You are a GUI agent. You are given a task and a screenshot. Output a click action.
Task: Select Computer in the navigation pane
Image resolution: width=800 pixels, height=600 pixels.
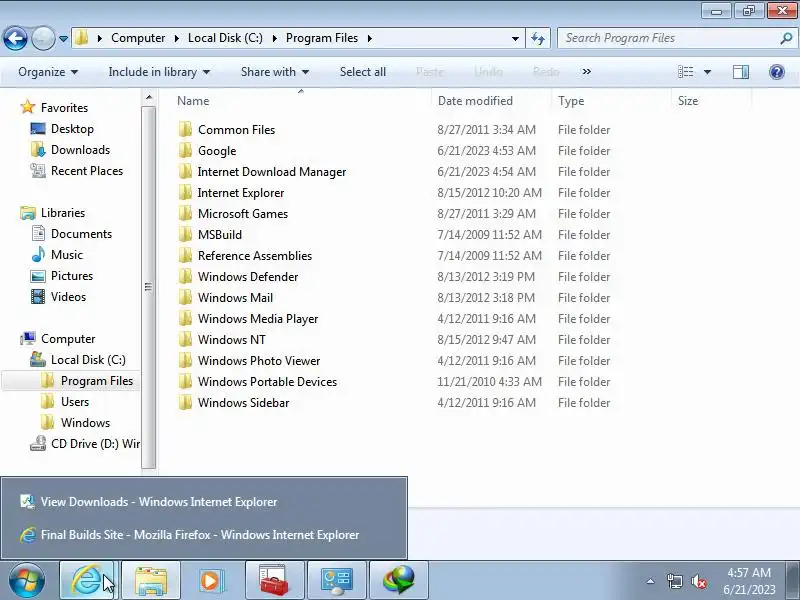[x=58, y=338]
